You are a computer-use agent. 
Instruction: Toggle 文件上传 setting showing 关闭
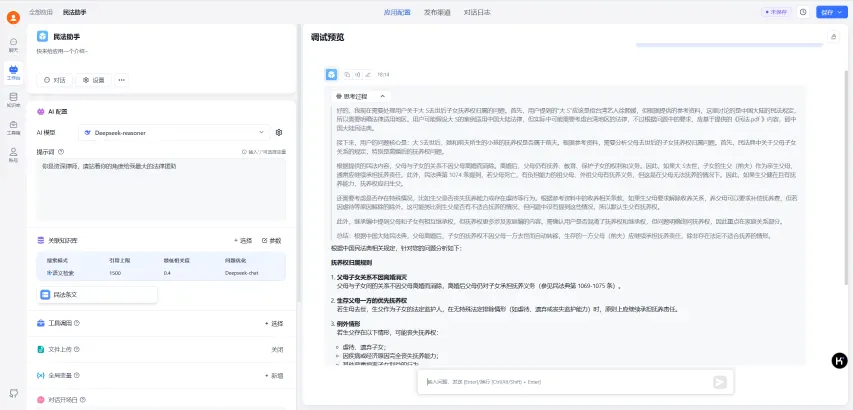tap(277, 350)
